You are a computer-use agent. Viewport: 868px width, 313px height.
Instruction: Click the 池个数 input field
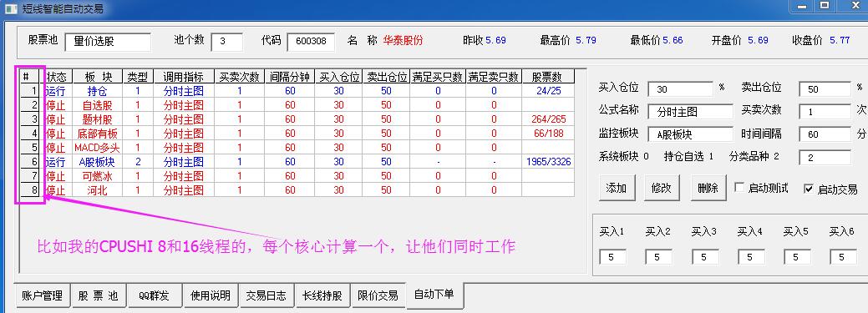[x=226, y=42]
